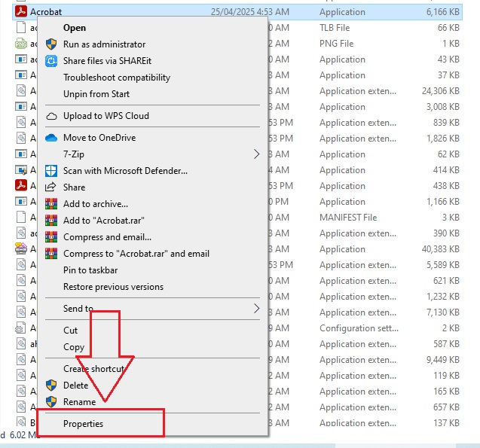The height and width of the screenshot is (448, 480).
Task: Choose Unpin from Start
Action: [x=96, y=94]
